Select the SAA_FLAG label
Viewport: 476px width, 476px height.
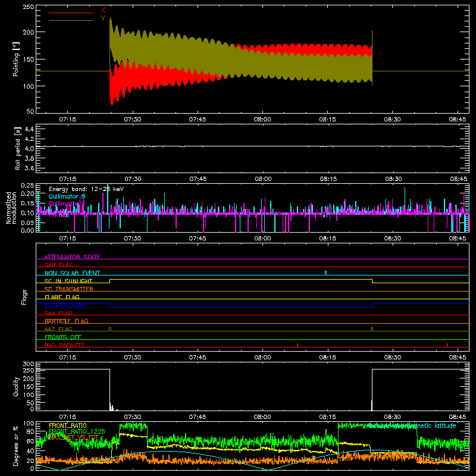point(58,313)
